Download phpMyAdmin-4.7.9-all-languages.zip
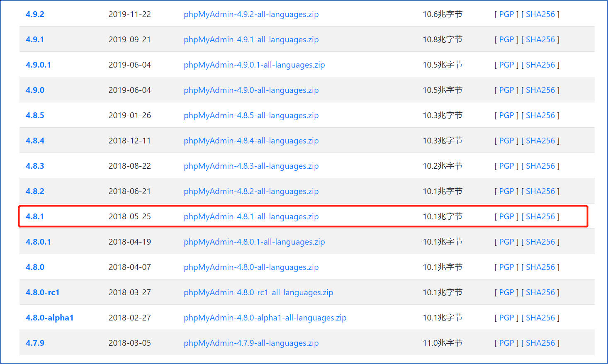Image resolution: width=608 pixels, height=364 pixels. [251, 343]
